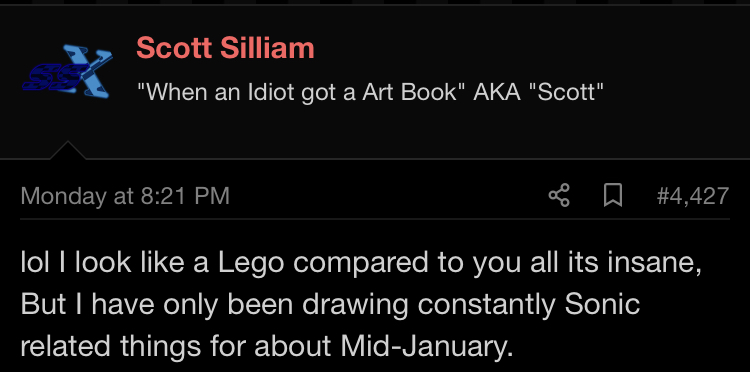Click the share post icon

559,196
